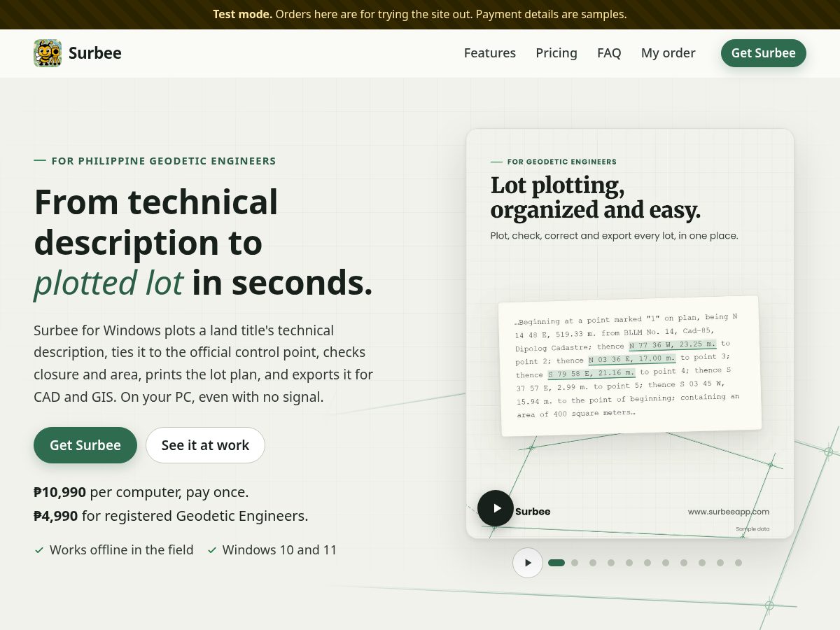Click the Surbee brand name in header
The image size is (840, 630).
pos(95,53)
